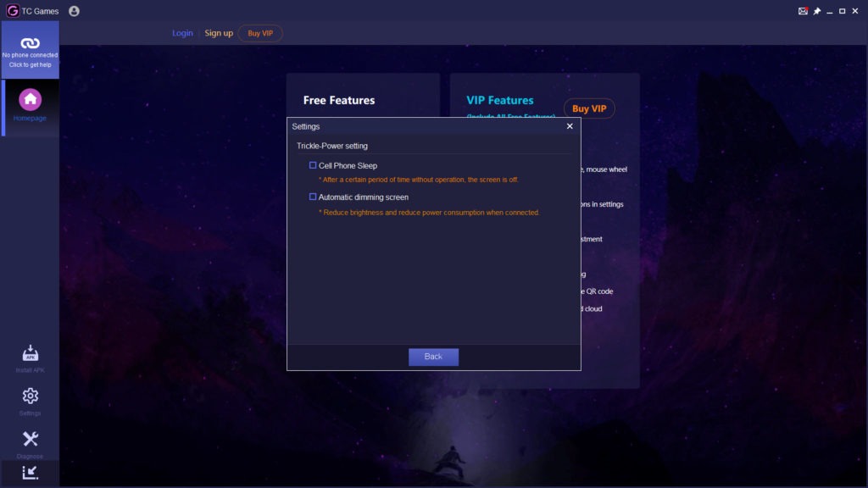Click the Free Features heading
Image resolution: width=868 pixels, height=488 pixels.
tap(339, 100)
